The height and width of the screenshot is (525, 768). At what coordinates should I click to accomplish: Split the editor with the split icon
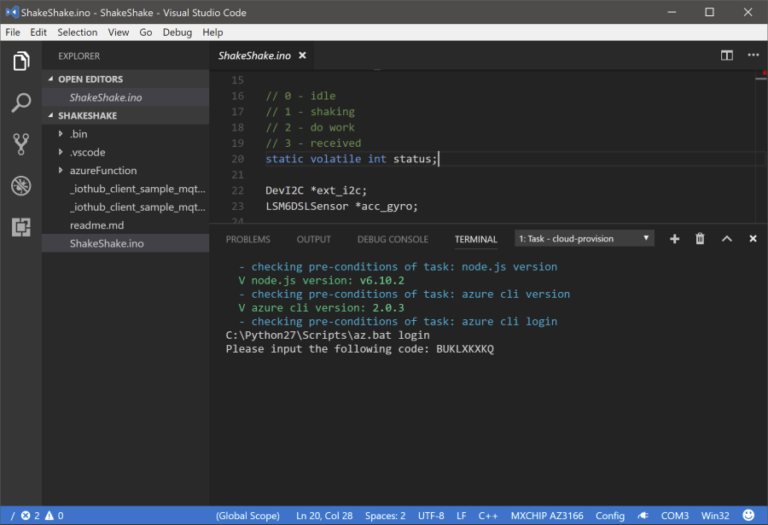pyautogui.click(x=727, y=55)
